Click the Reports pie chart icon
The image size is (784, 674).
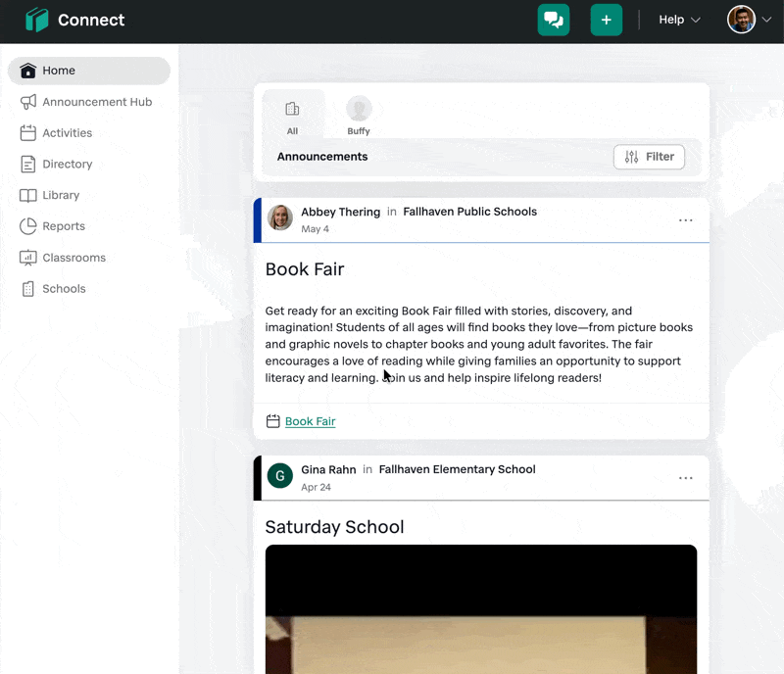point(28,226)
